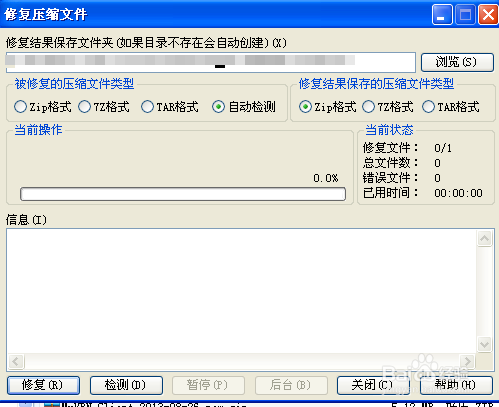Screen dimensions: 499x407
Task: Click the info box scroll up arrow
Action: tap(484, 238)
